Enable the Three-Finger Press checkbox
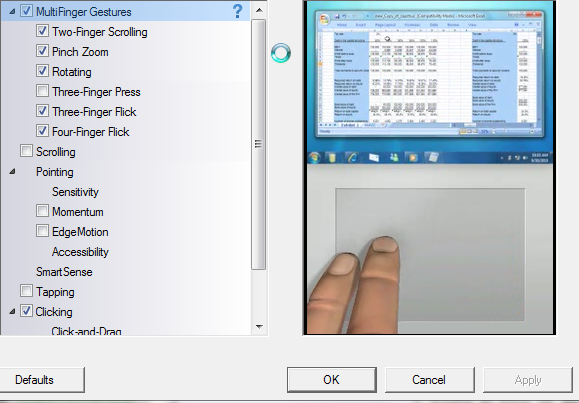The width and height of the screenshot is (579, 403). [x=42, y=90]
